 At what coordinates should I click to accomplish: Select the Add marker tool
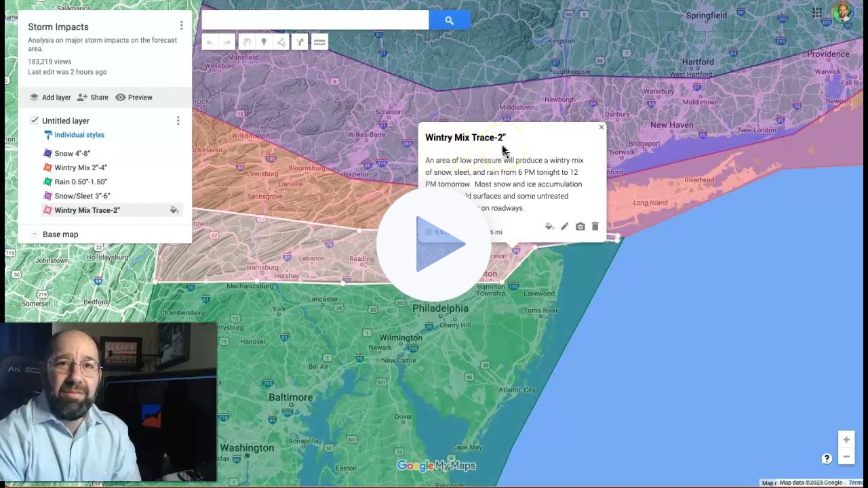click(264, 42)
